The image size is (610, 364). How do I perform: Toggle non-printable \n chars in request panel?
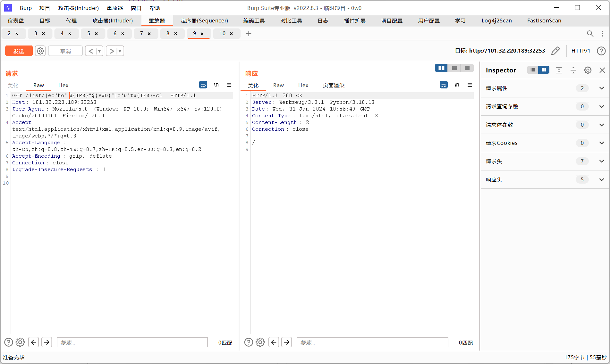click(216, 85)
